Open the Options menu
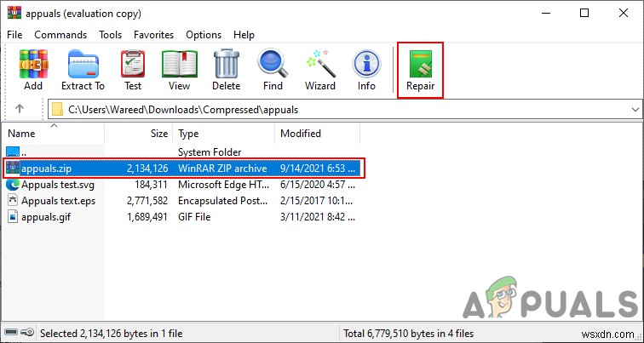 coord(204,35)
